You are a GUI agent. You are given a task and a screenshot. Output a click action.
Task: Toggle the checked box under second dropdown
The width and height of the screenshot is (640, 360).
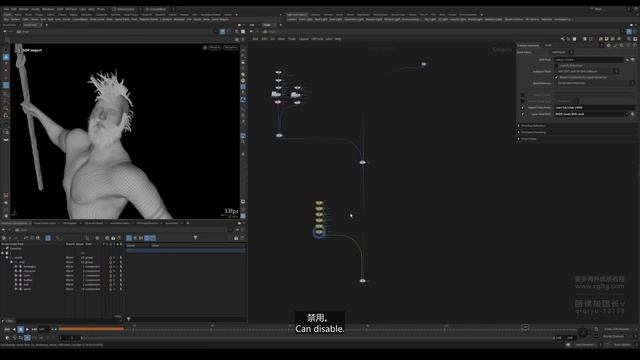coord(556,77)
